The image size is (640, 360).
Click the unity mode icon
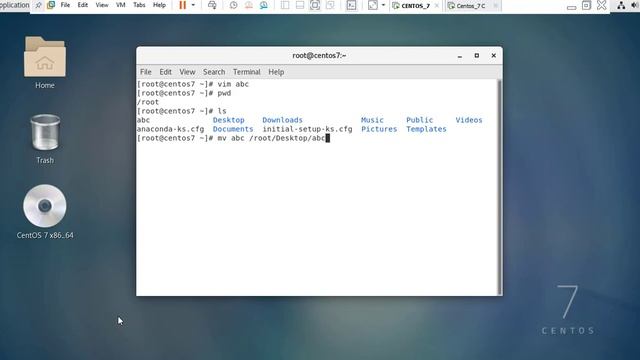pyautogui.click(x=330, y=5)
